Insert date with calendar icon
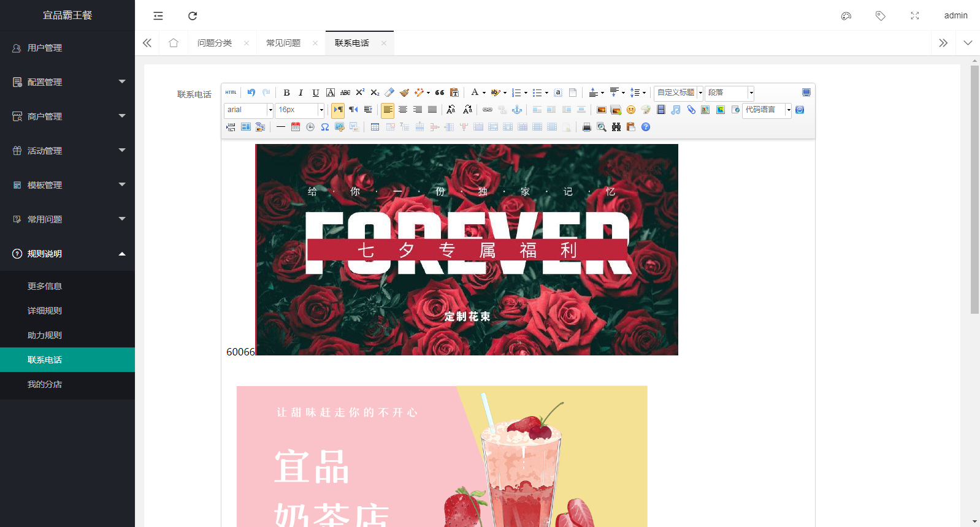Viewport: 980px width, 527px height. (296, 127)
